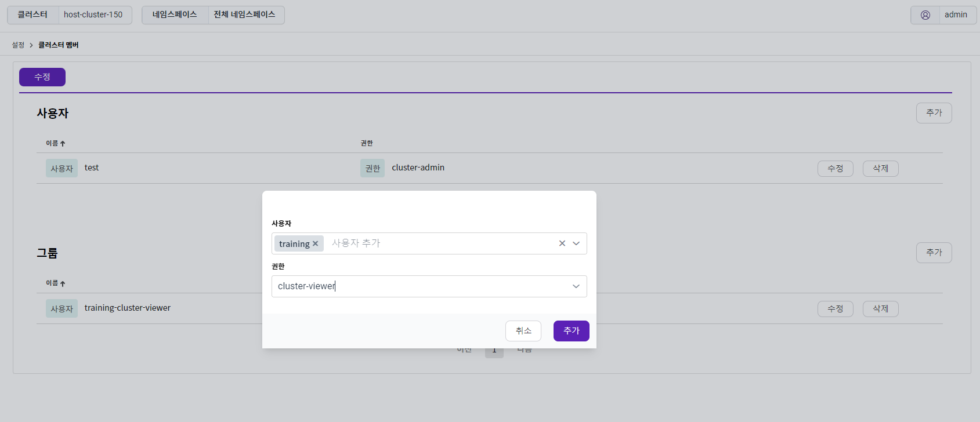Viewport: 980px width, 422px height.
Task: Sort users by 이름 column
Action: [56, 143]
